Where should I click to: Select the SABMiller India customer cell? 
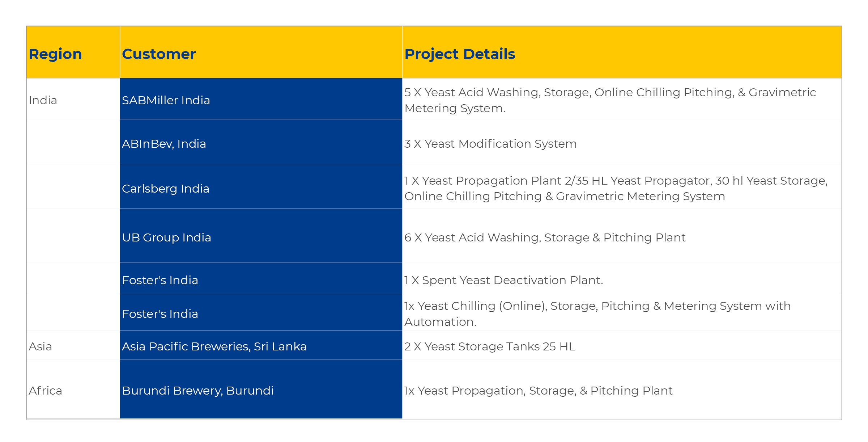click(x=261, y=99)
